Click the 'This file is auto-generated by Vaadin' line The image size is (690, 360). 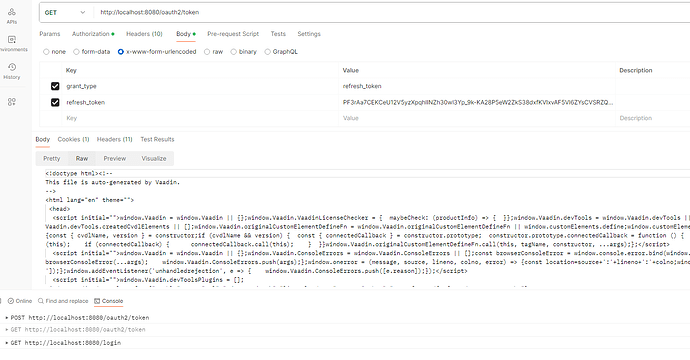pos(113,182)
